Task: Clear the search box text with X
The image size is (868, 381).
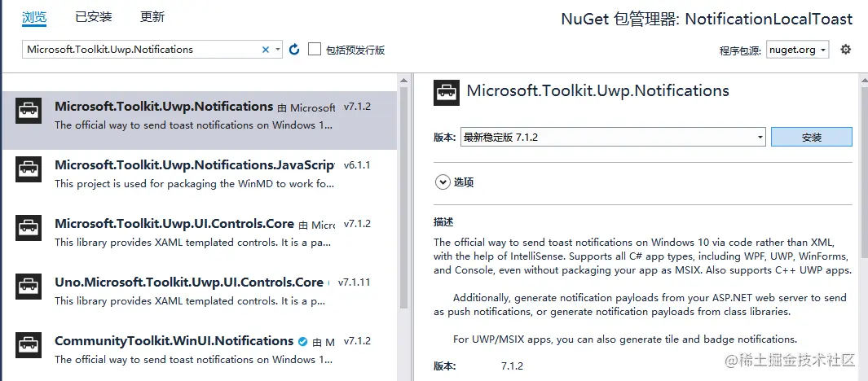Action: pyautogui.click(x=265, y=50)
